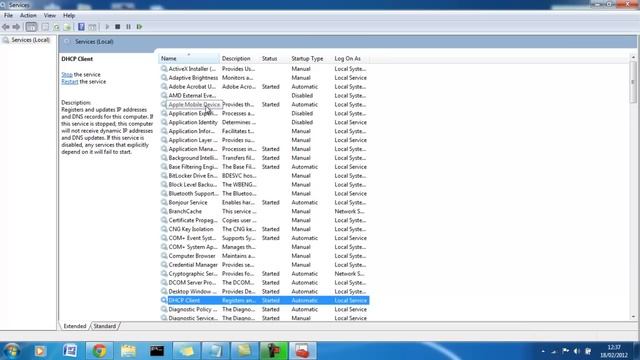Click the vertical scrollbar thumb of services list
The height and width of the screenshot is (360, 640).
(633, 82)
